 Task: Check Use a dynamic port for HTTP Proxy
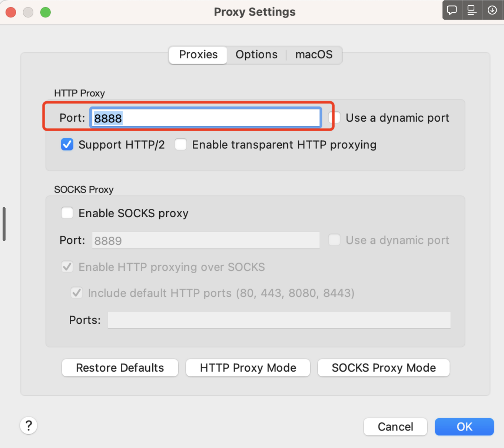click(x=334, y=118)
